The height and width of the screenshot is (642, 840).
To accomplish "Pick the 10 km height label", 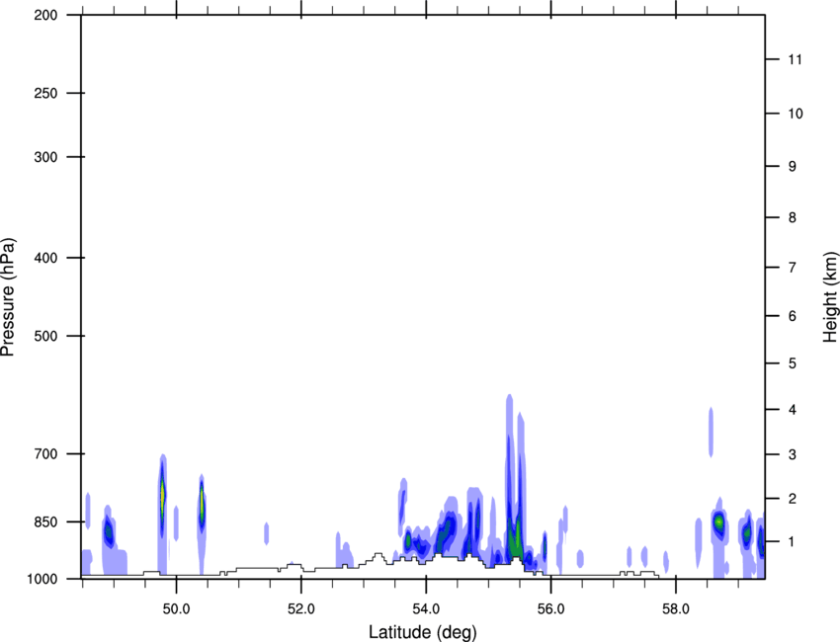I will tap(795, 114).
